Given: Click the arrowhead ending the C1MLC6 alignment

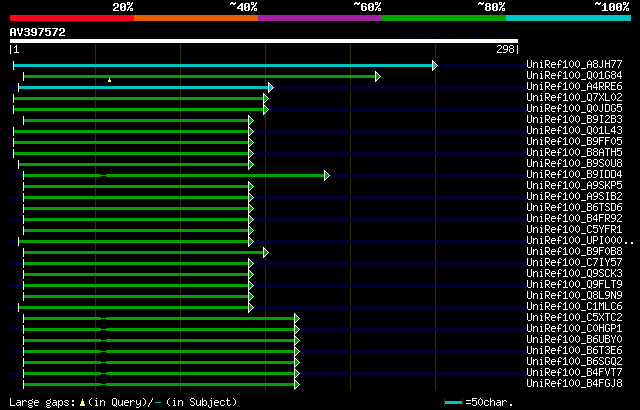Looking at the screenshot, I should (x=251, y=308).
